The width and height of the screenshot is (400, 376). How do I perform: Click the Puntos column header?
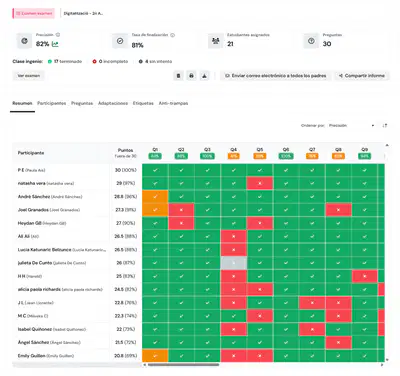(x=126, y=153)
